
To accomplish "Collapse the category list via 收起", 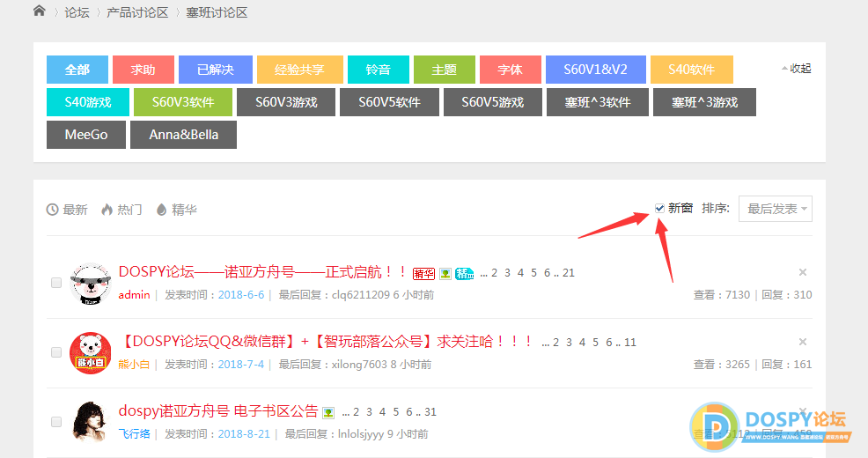I will pyautogui.click(x=797, y=69).
